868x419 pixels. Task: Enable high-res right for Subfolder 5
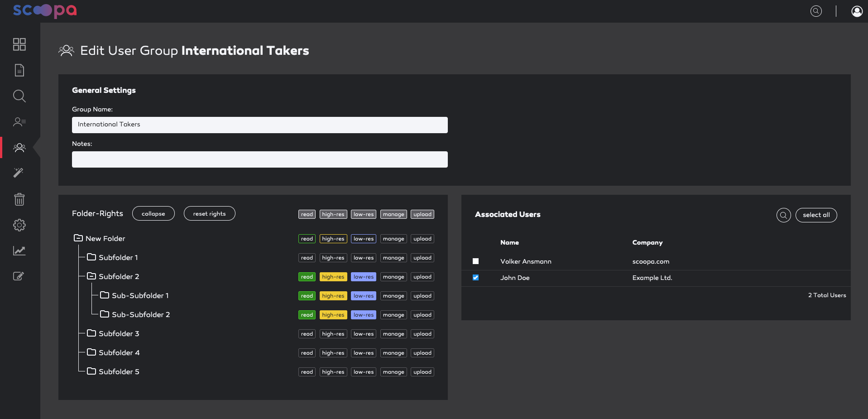(333, 372)
